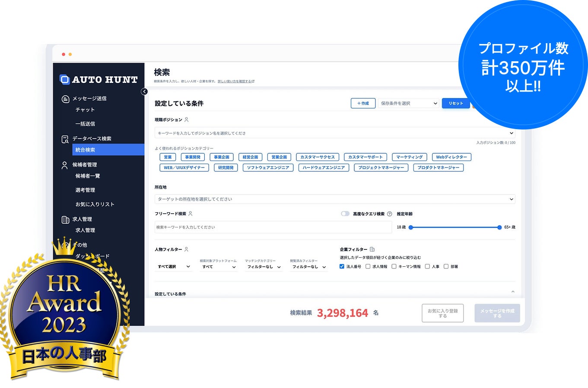The width and height of the screenshot is (588, 388).
Task: Select 統合検索 in the sidebar
Action: [108, 150]
